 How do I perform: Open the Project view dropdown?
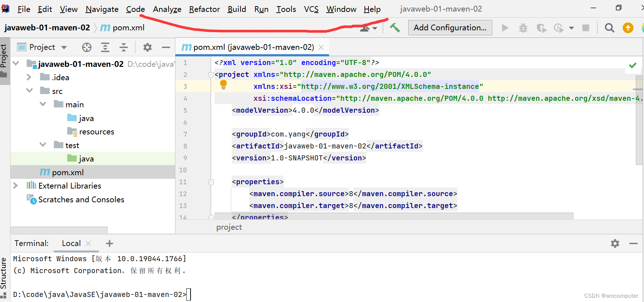point(64,47)
